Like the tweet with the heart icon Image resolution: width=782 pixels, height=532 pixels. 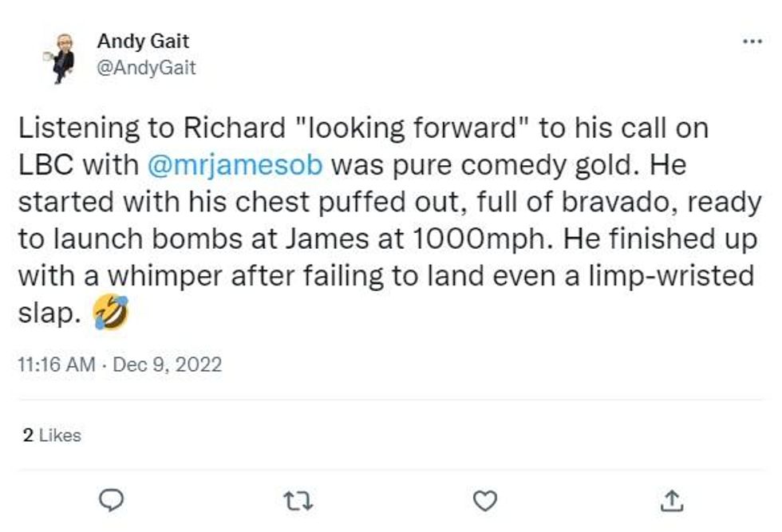[x=485, y=500]
